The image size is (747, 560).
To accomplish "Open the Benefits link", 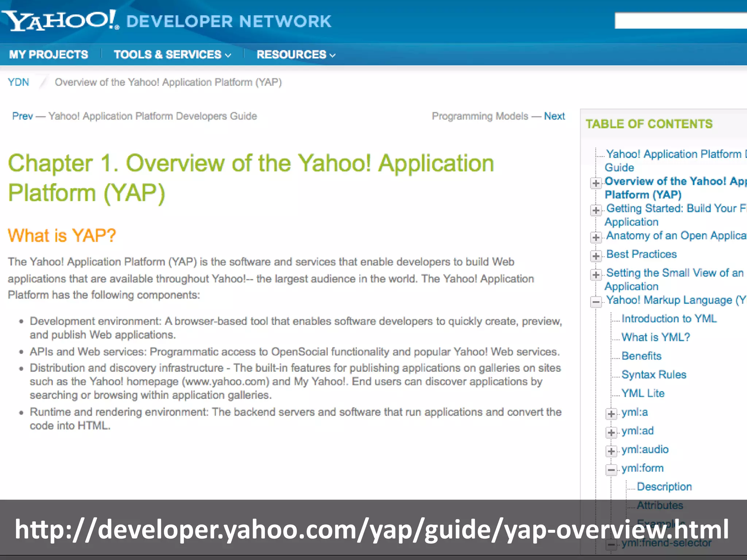I will click(x=642, y=356).
